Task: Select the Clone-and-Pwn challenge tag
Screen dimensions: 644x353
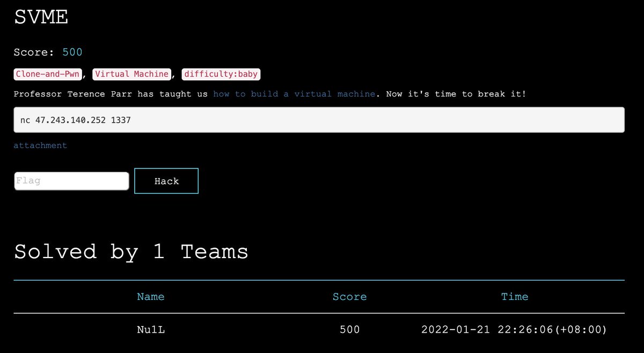Action: [47, 74]
